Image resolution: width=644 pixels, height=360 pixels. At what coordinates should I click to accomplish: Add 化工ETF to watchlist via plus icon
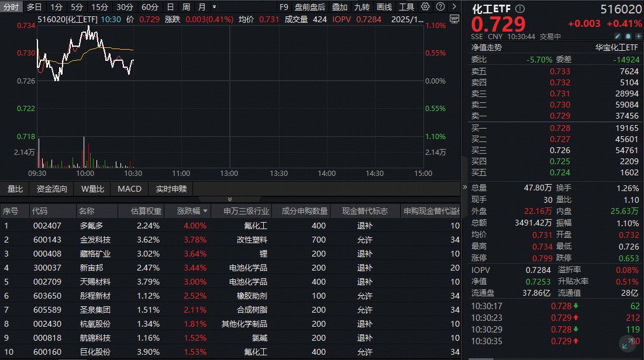click(x=638, y=36)
